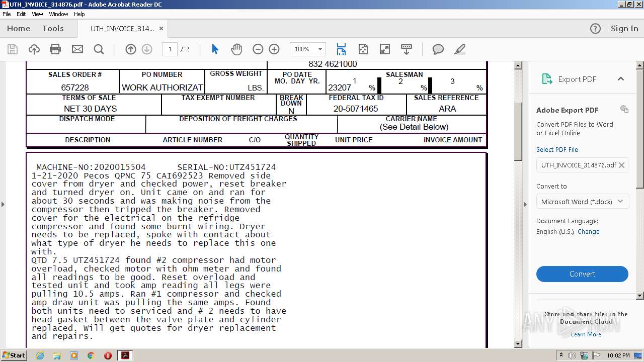This screenshot has width=644, height=362.
Task: Print the document
Action: [55, 49]
